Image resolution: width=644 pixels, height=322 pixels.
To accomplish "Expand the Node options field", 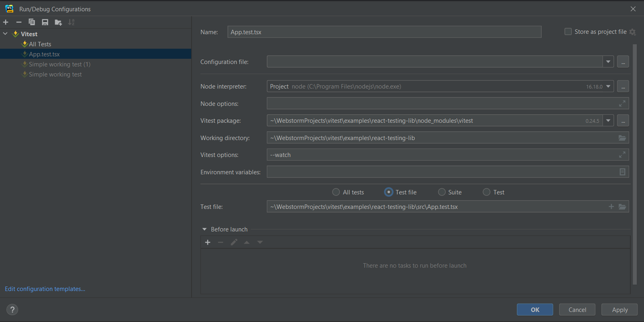I will [622, 104].
